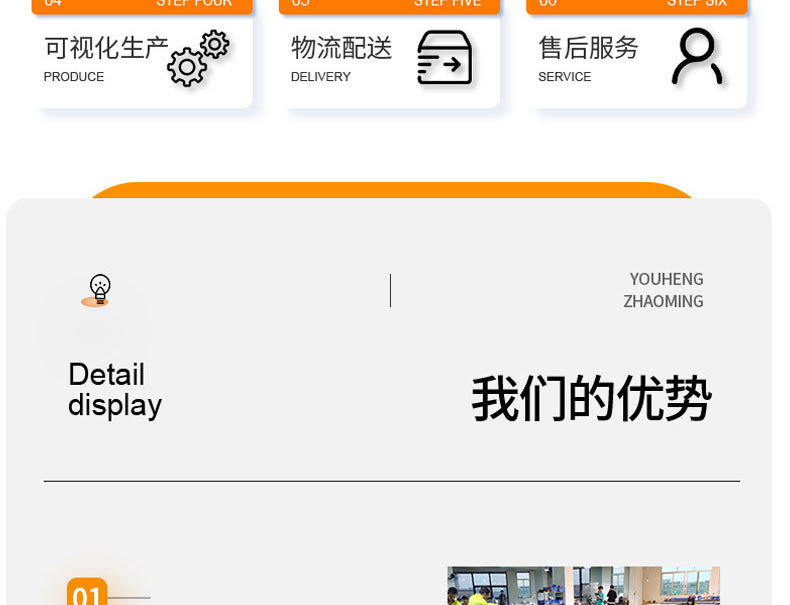Open the factory workshop photo thumbnail
This screenshot has height=605, width=790.
click(x=583, y=585)
